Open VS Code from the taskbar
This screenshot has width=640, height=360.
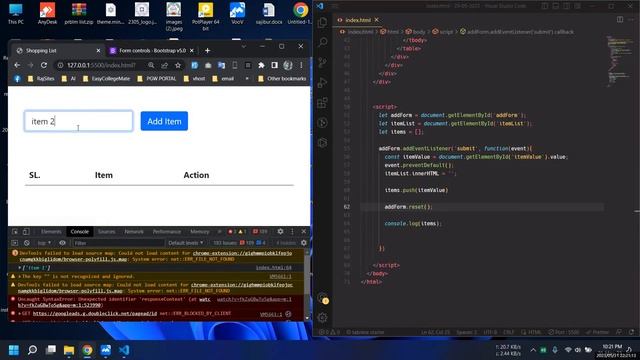coord(124,350)
